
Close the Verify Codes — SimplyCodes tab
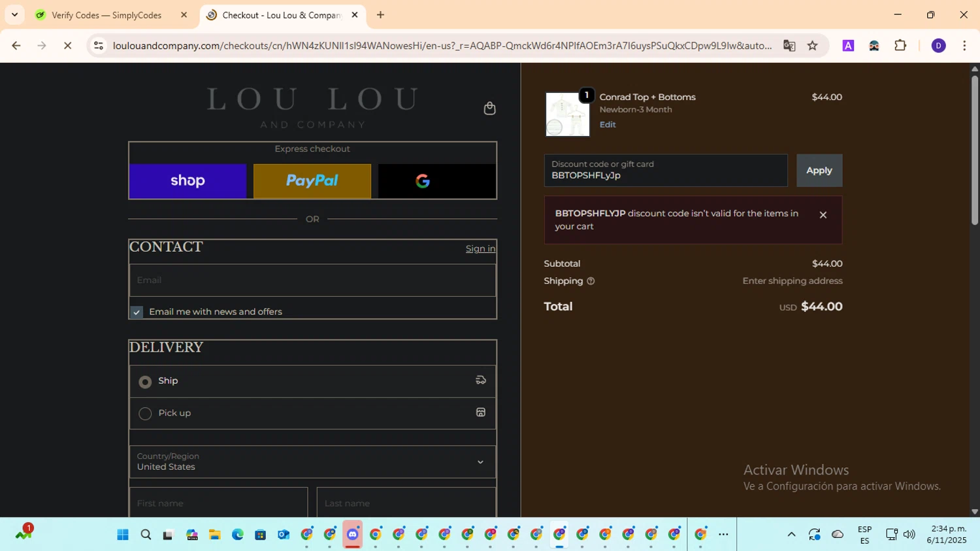tap(184, 15)
